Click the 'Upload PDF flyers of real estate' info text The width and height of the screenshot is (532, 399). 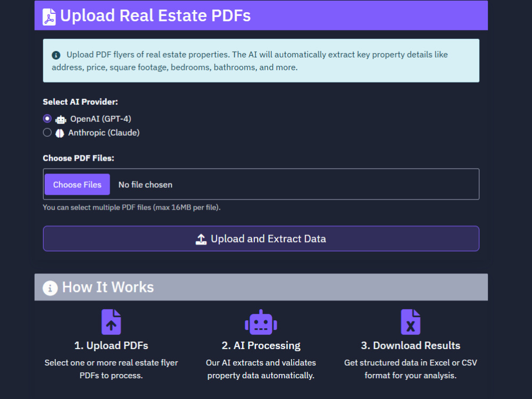pos(250,61)
